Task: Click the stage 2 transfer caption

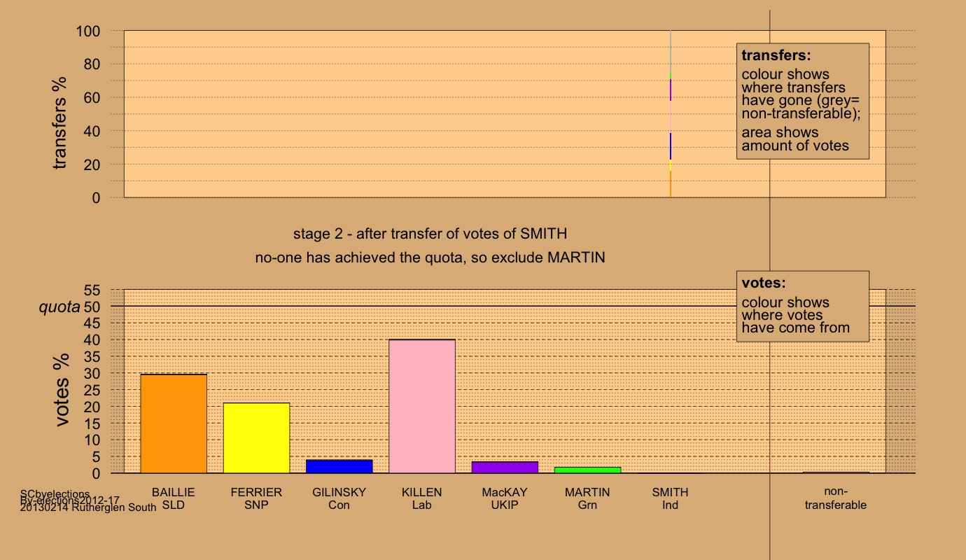Action: coord(430,233)
